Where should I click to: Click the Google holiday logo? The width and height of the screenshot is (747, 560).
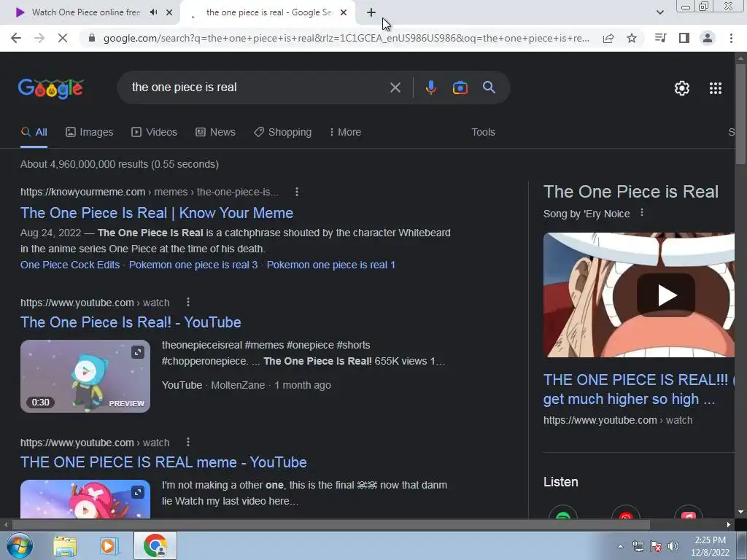tap(50, 88)
